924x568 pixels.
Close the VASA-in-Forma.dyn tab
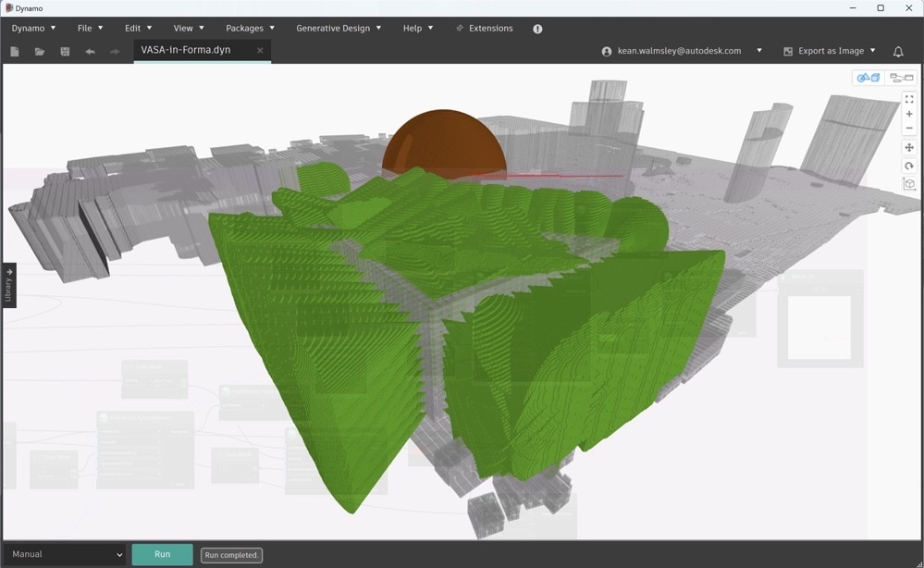tap(260, 51)
